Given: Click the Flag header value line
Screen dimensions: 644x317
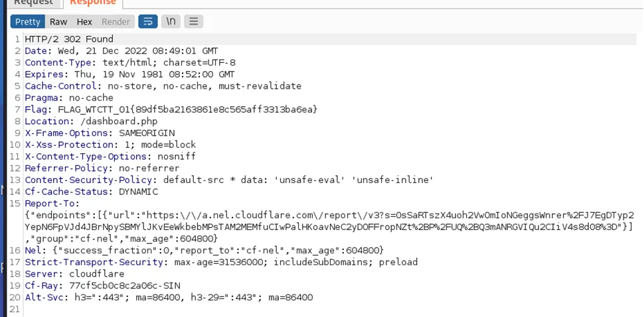Looking at the screenshot, I should pos(171,109).
